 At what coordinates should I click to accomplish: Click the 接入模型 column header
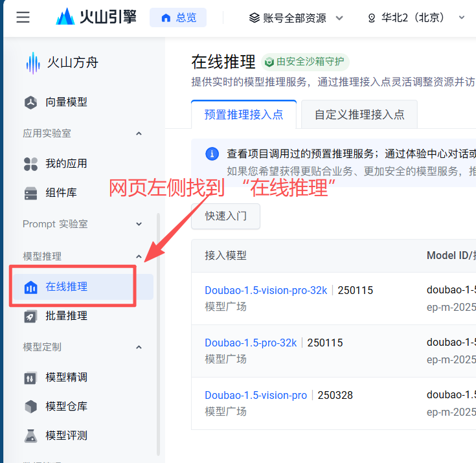pyautogui.click(x=225, y=256)
